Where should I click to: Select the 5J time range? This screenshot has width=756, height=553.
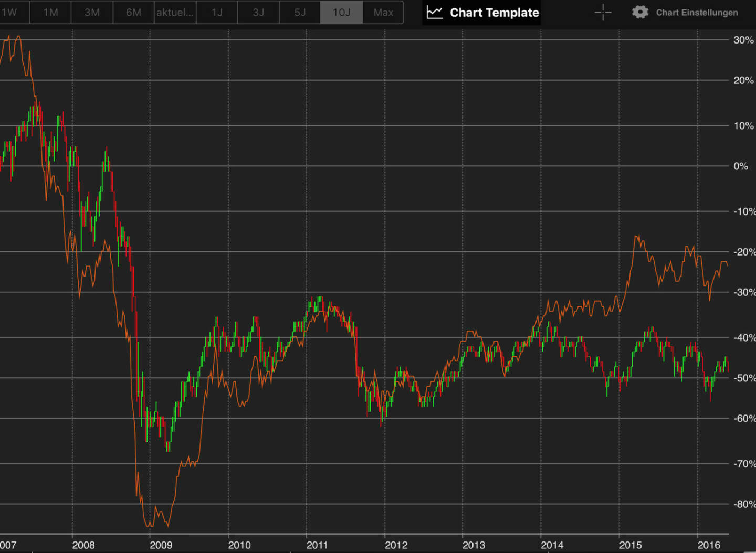(300, 13)
